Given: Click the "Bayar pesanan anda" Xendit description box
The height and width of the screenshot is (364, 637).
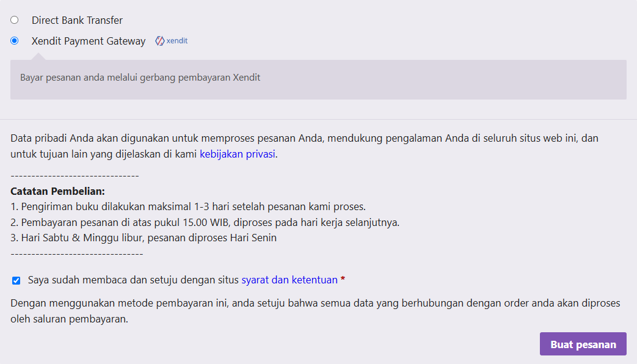Looking at the screenshot, I should pos(318,79).
